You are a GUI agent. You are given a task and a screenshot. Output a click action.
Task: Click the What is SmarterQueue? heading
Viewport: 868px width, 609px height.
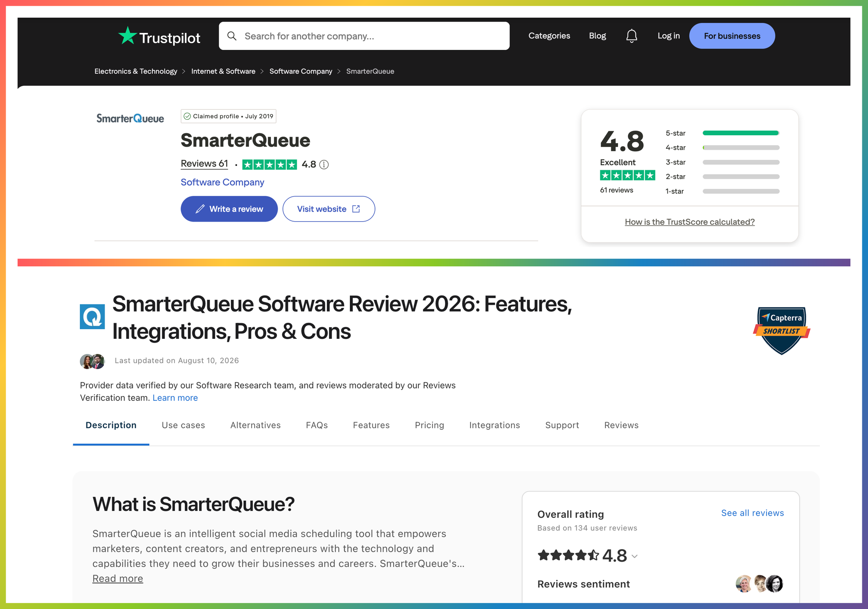194,504
